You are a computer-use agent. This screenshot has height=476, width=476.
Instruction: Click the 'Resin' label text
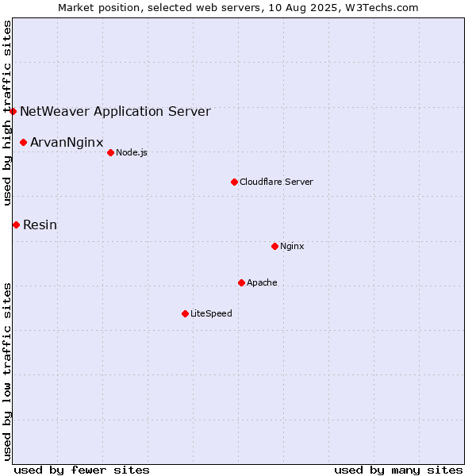pyautogui.click(x=40, y=225)
